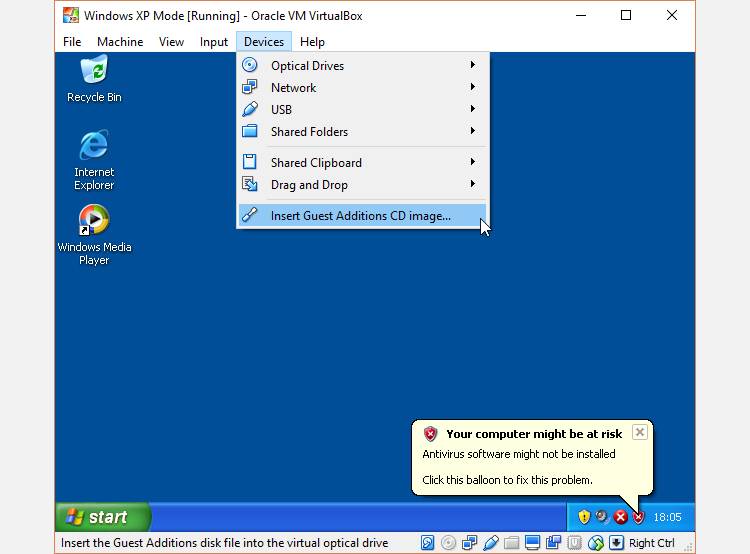Open the Machine menu
The width and height of the screenshot is (750, 554).
click(x=120, y=42)
